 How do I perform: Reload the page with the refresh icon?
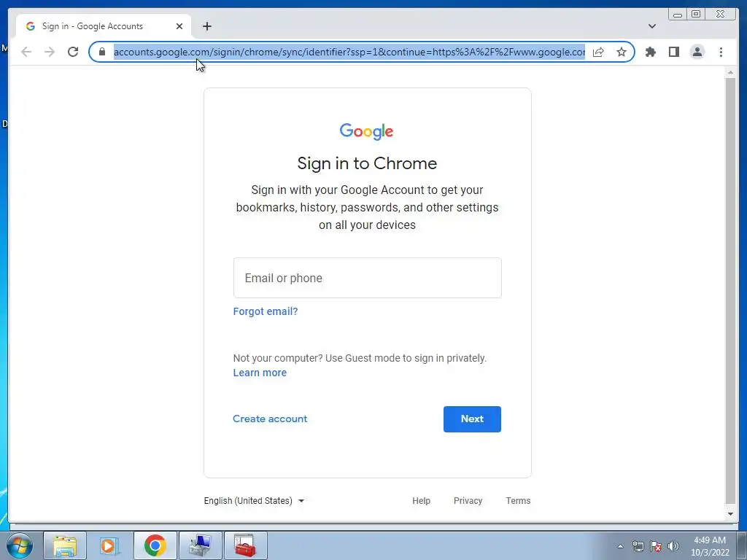(73, 52)
